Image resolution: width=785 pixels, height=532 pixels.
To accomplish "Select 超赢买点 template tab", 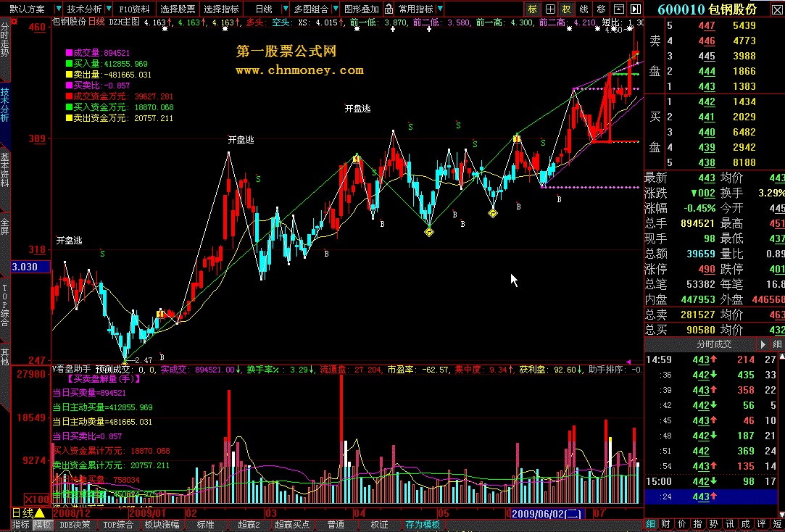I will 292,525.
